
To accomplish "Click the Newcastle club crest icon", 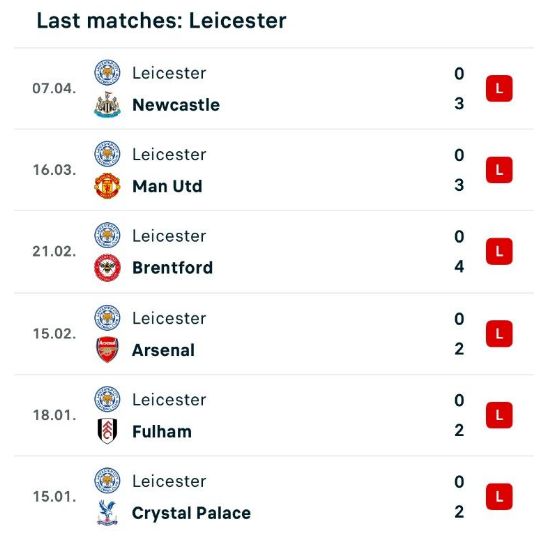I will point(107,105).
